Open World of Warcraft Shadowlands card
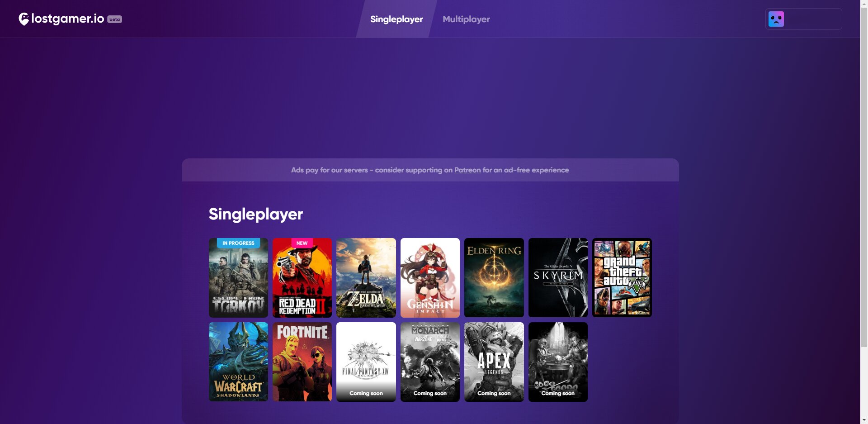 238,362
